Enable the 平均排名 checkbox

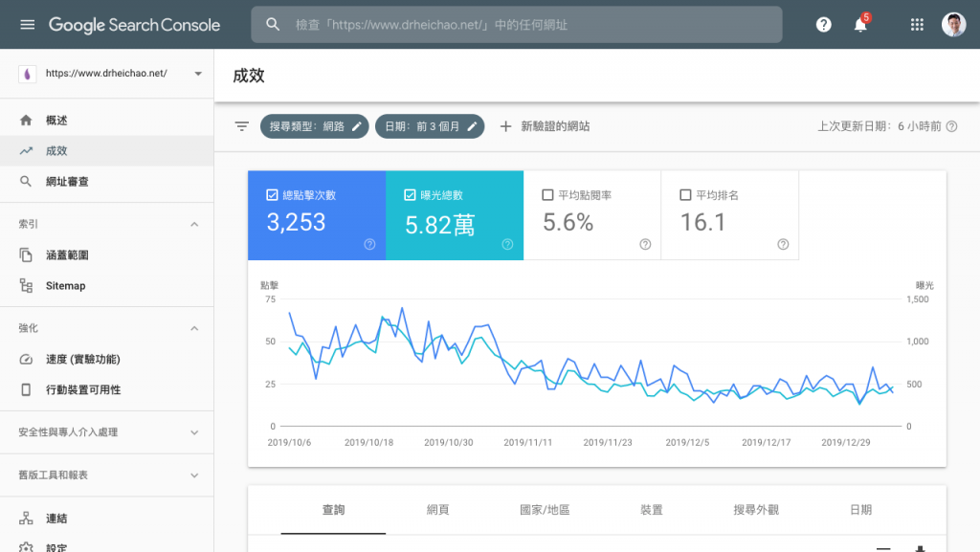[685, 195]
